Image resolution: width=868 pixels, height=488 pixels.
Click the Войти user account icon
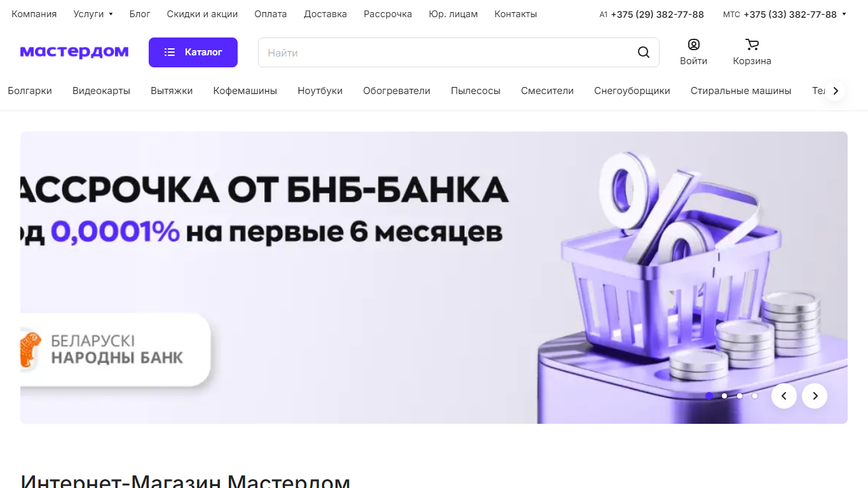(693, 45)
